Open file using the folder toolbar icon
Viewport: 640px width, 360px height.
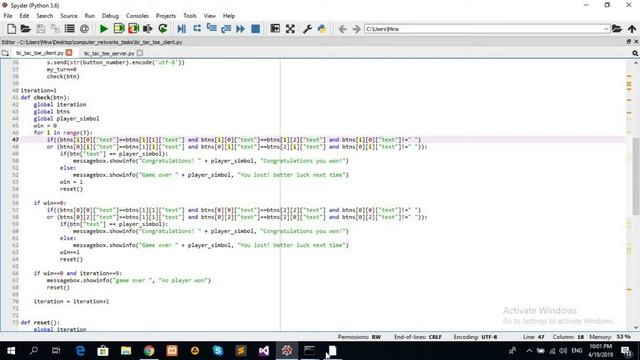tap(26, 29)
